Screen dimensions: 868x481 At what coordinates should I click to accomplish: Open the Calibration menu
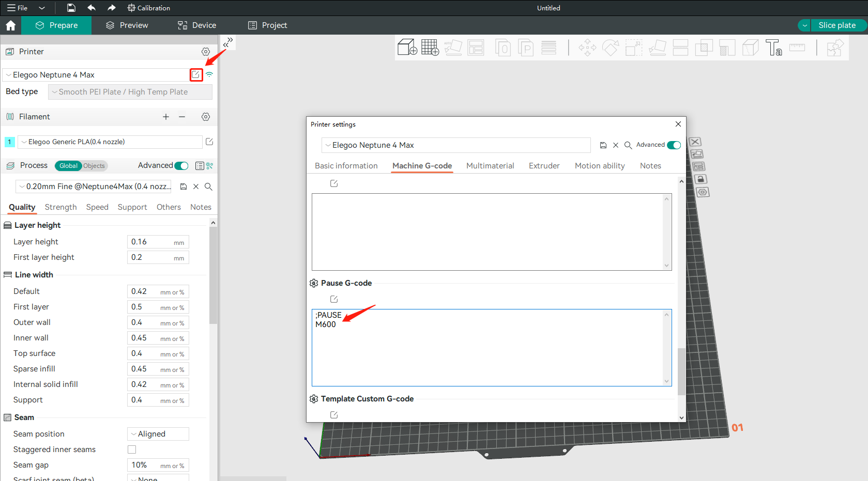149,8
